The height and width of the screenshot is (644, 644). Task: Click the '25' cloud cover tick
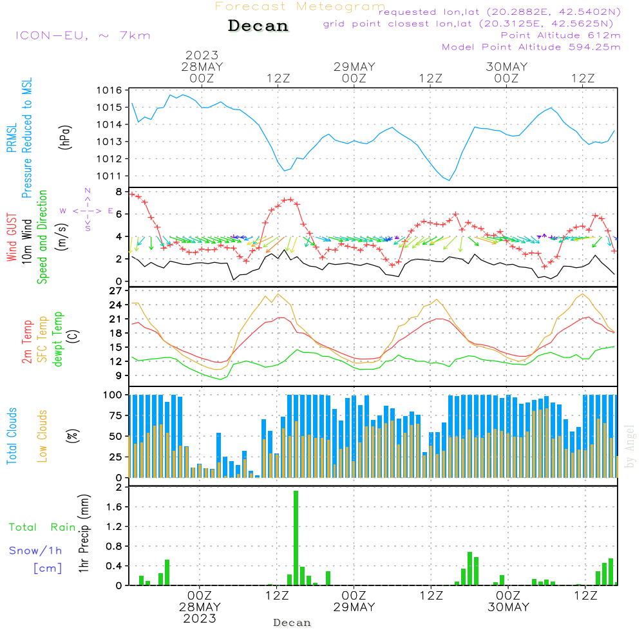tap(116, 457)
